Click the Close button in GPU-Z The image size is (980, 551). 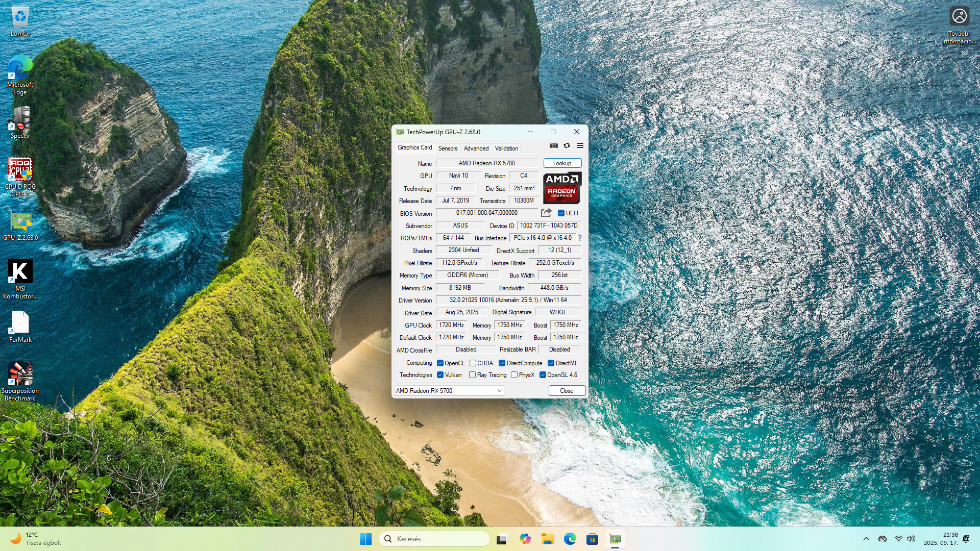click(567, 391)
